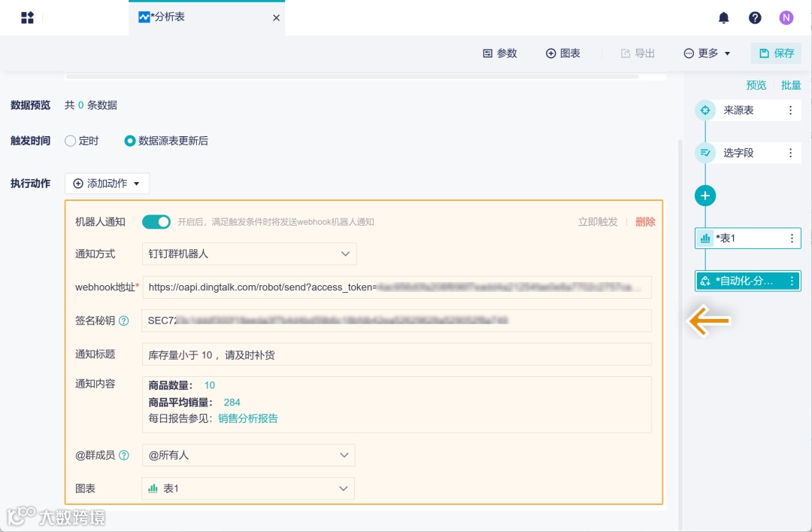Click the webhook地址 input field
Viewport: 812px width, 532px height.
coord(397,287)
